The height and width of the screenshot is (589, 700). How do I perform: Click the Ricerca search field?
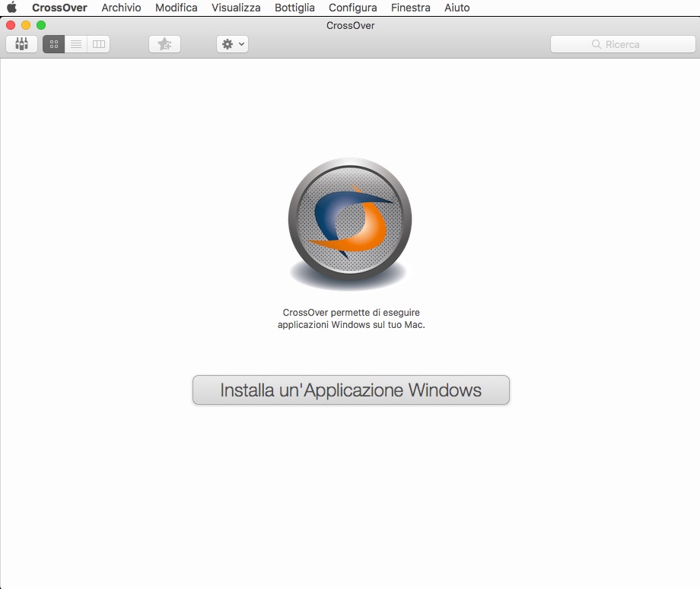click(x=622, y=44)
